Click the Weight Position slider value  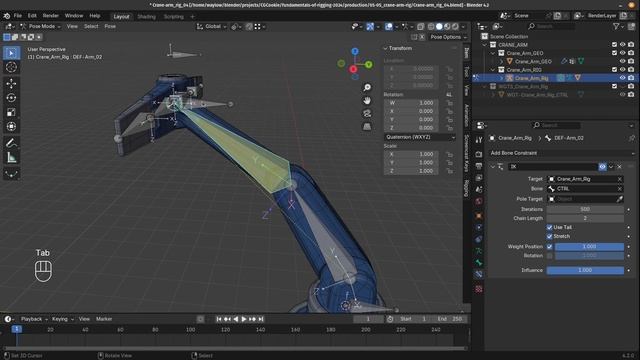(x=589, y=247)
